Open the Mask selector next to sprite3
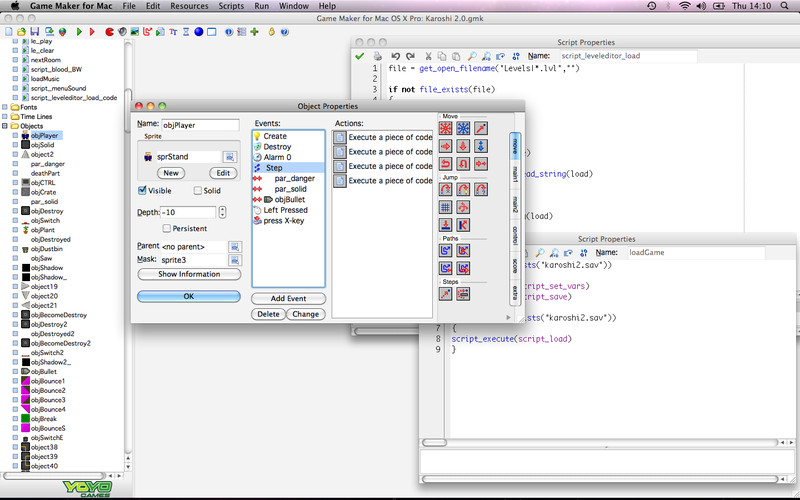 pos(235,260)
